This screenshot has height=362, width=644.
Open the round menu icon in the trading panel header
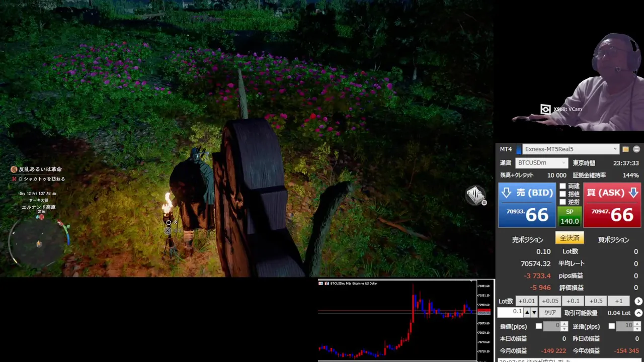(x=636, y=149)
